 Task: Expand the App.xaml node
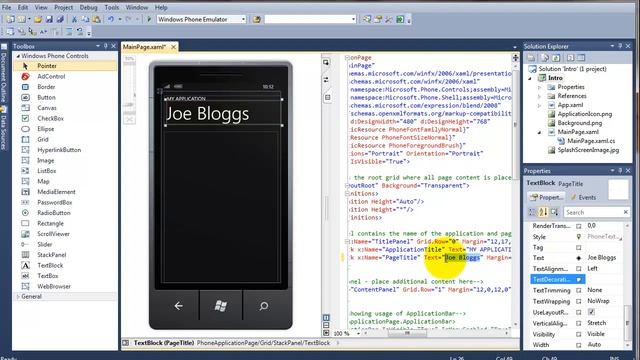pos(539,105)
